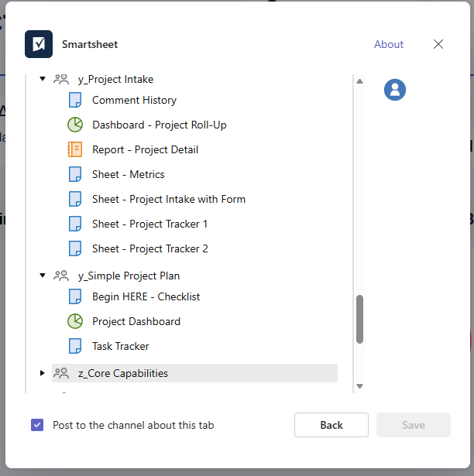
Task: Click the workspace people icon beside y_Simple Project Plan
Action: tap(61, 276)
